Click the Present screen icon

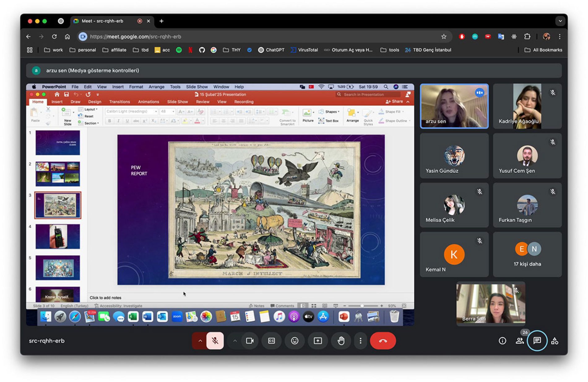point(318,341)
